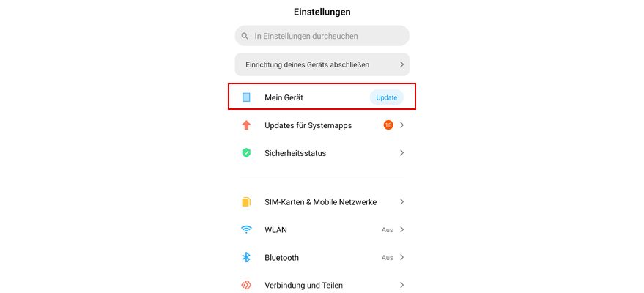Click the WLAN wifi icon
The height and width of the screenshot is (293, 644).
[x=247, y=230]
